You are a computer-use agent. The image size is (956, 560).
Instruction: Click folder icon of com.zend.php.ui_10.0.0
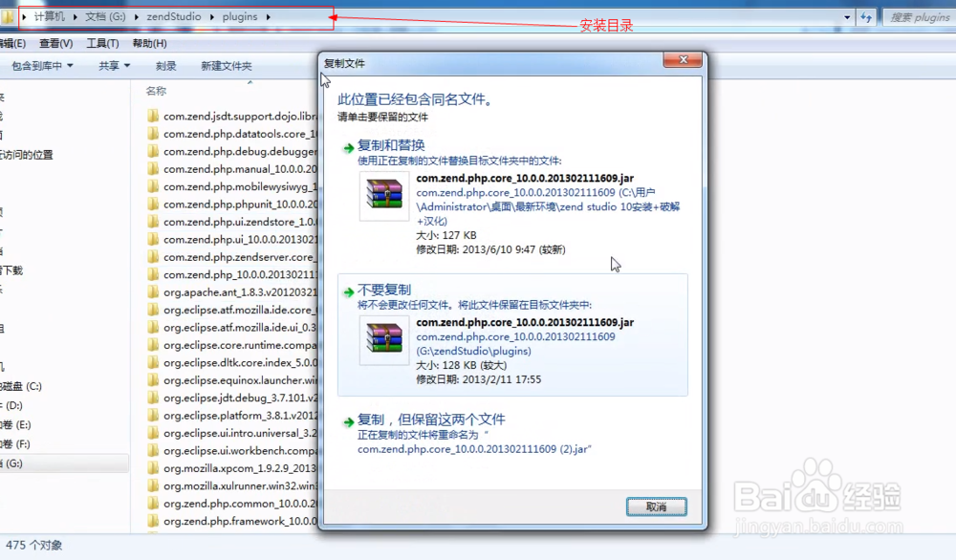(153, 240)
